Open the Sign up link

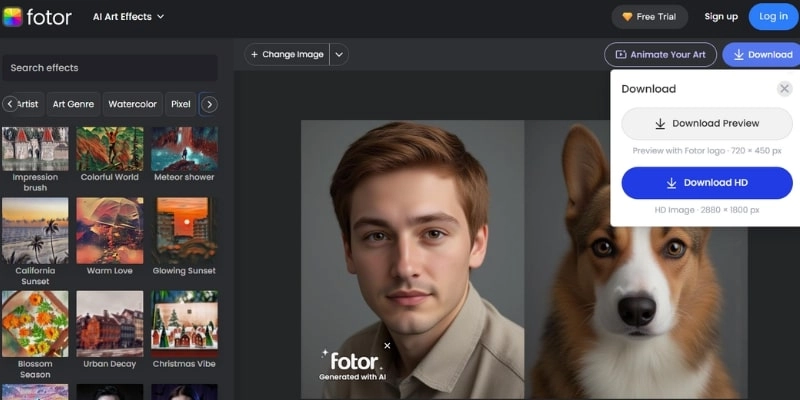[x=720, y=17]
